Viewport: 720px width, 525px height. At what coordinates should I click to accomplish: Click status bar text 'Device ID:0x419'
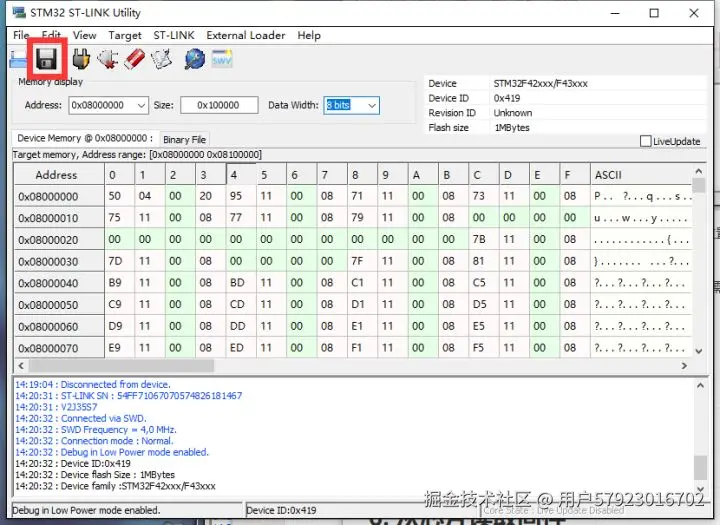(281, 510)
